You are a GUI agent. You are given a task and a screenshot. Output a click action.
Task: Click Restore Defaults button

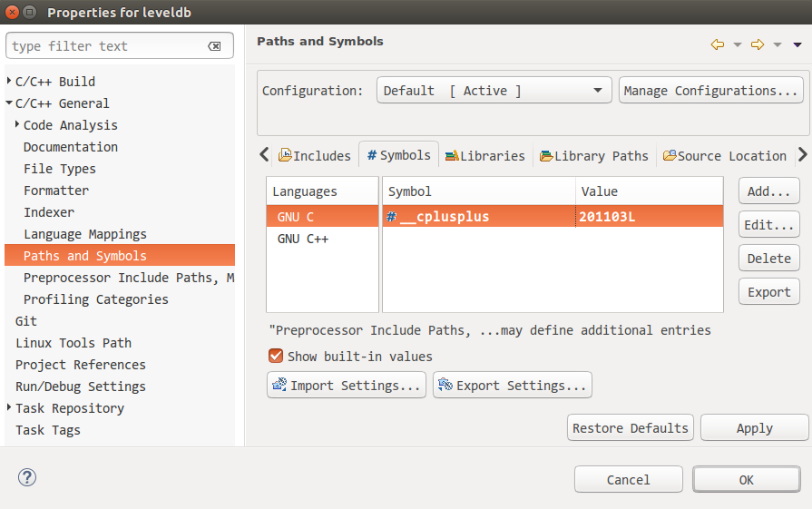point(631,427)
